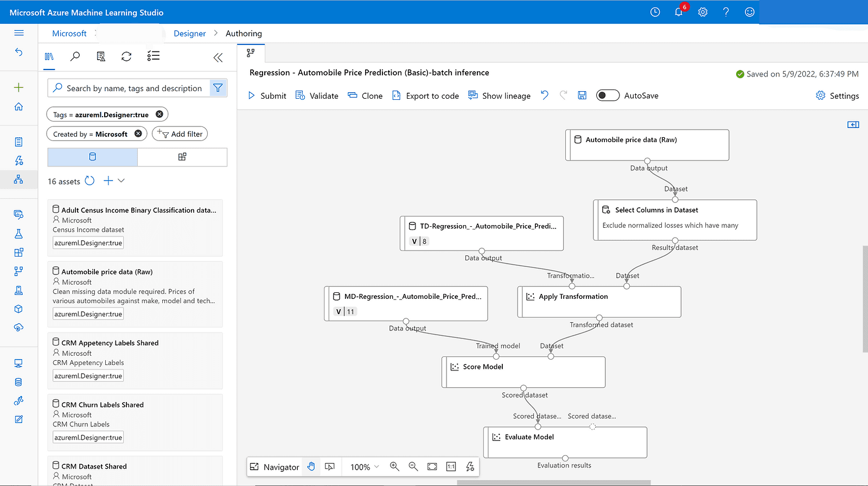The width and height of the screenshot is (868, 486).
Task: Click Adult Census Income asset card
Action: [135, 227]
